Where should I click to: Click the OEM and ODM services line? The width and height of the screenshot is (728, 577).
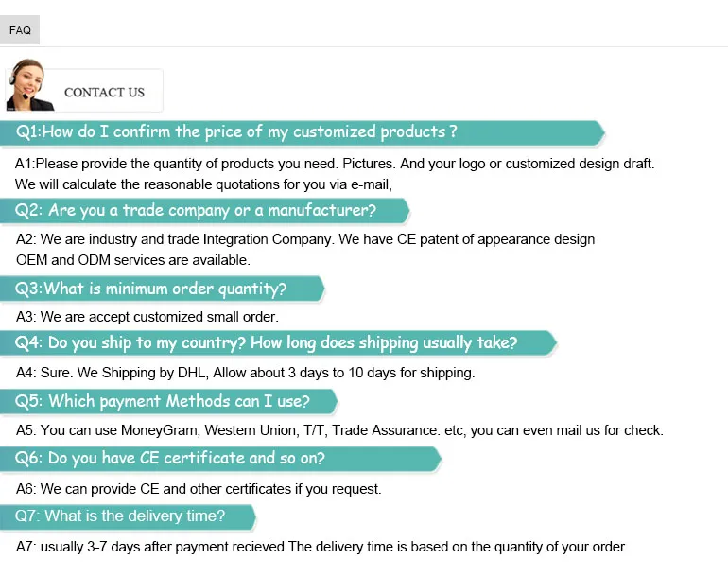pos(133,259)
